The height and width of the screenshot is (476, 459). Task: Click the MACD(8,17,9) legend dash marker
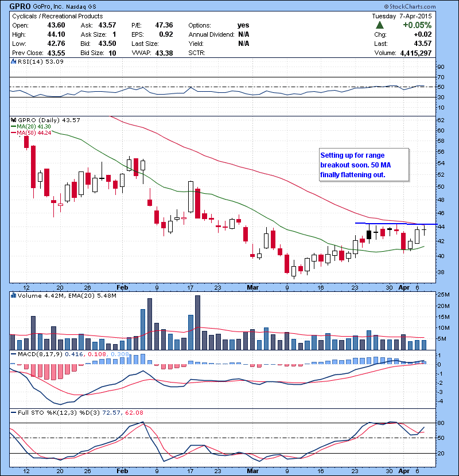pyautogui.click(x=13, y=354)
